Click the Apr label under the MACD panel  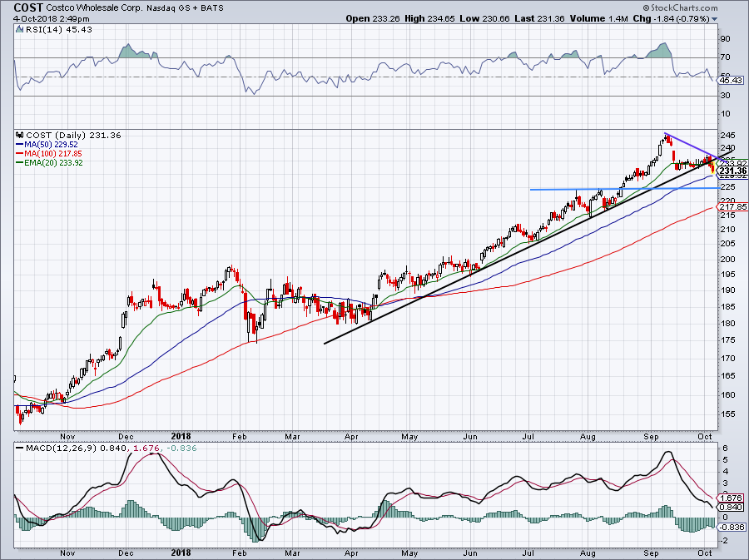pos(351,553)
